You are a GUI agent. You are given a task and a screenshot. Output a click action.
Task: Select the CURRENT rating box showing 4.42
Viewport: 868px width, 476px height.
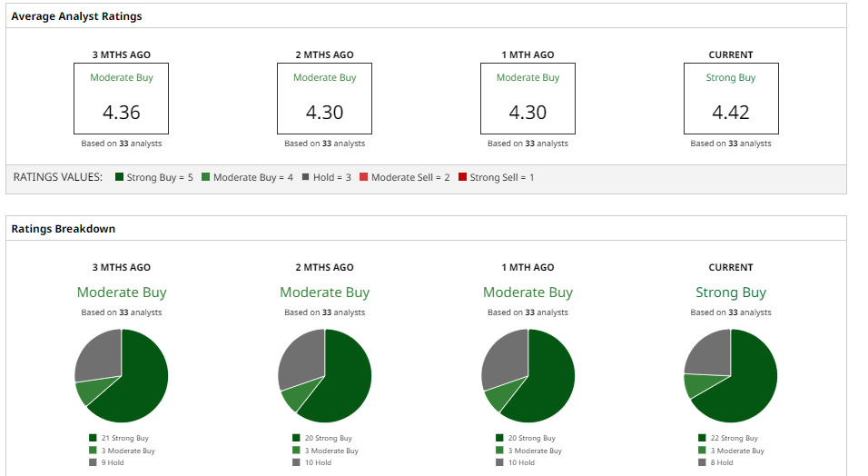(731, 99)
